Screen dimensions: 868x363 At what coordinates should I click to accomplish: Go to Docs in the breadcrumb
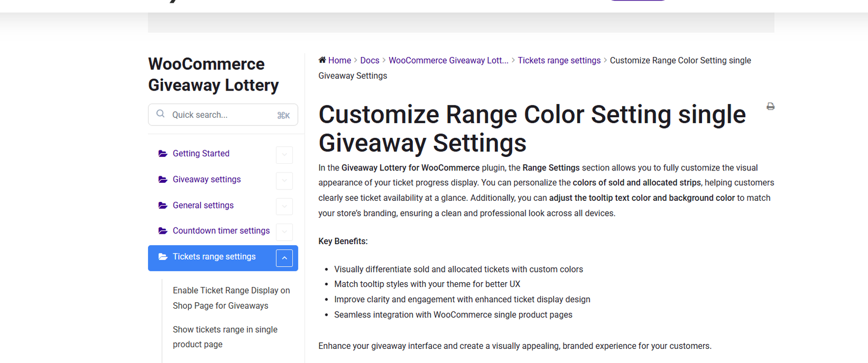point(369,60)
